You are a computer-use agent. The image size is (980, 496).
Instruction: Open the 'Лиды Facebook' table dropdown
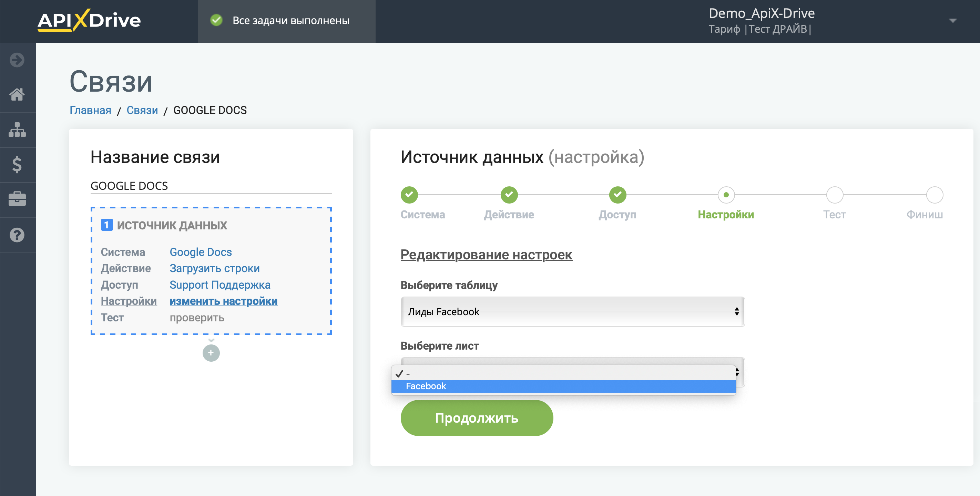tap(573, 311)
